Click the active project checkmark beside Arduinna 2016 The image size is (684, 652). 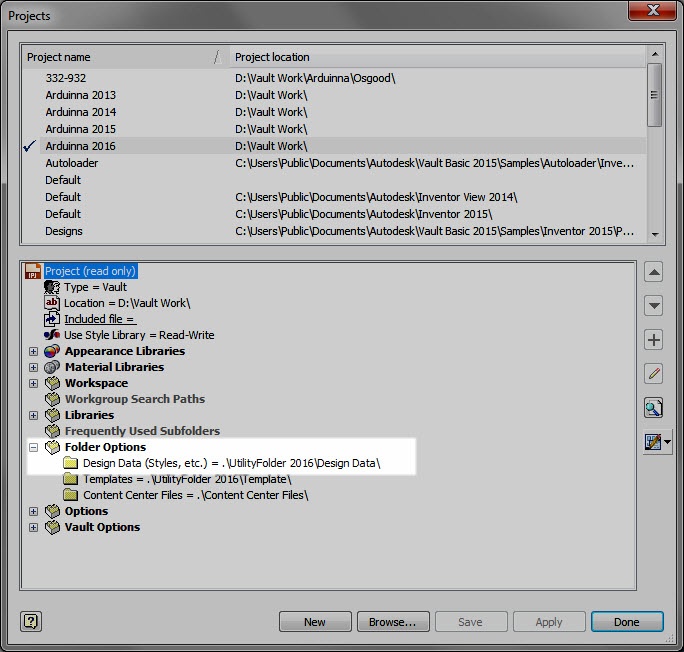point(29,146)
